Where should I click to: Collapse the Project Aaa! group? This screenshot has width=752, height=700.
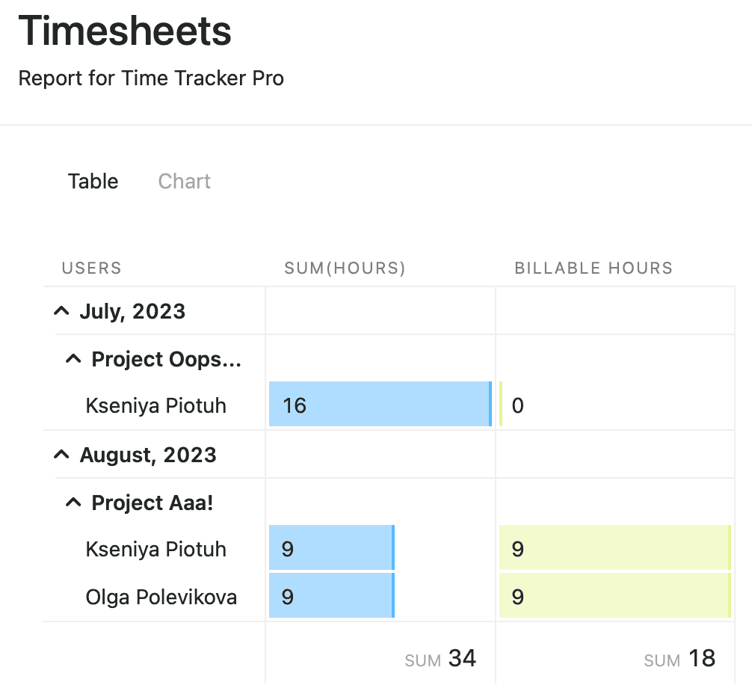[73, 503]
